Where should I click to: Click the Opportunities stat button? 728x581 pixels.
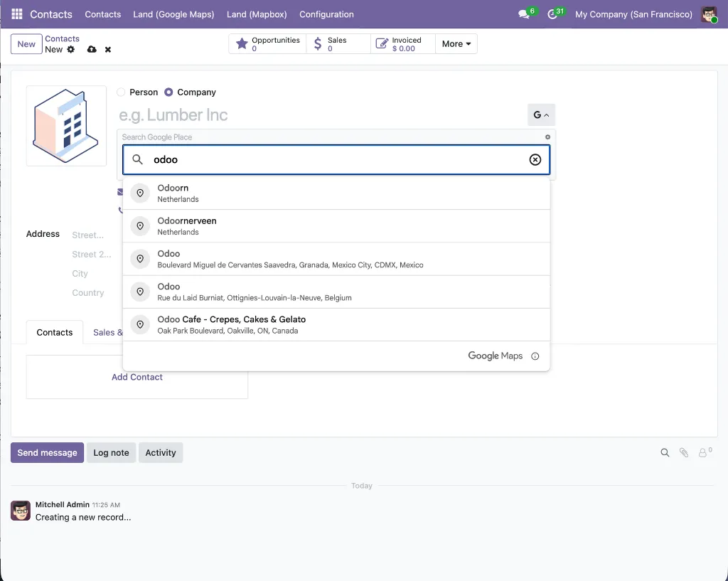tap(267, 43)
